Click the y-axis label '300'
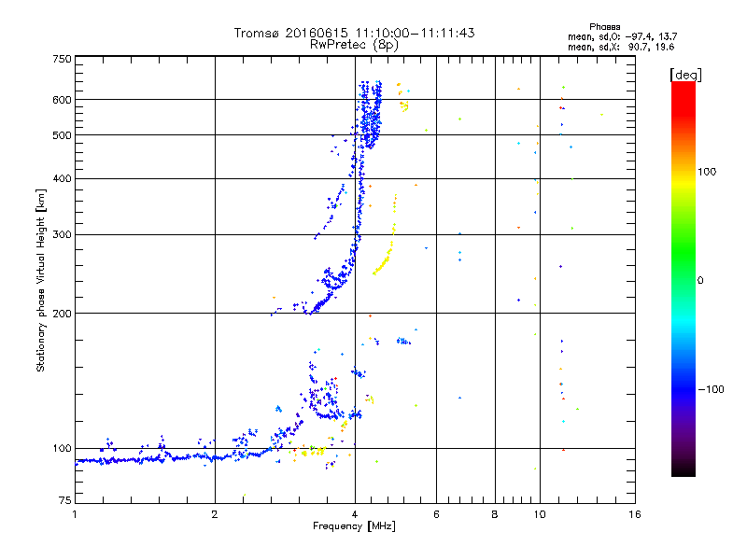Screen dimensions: 747x560 pyautogui.click(x=62, y=235)
